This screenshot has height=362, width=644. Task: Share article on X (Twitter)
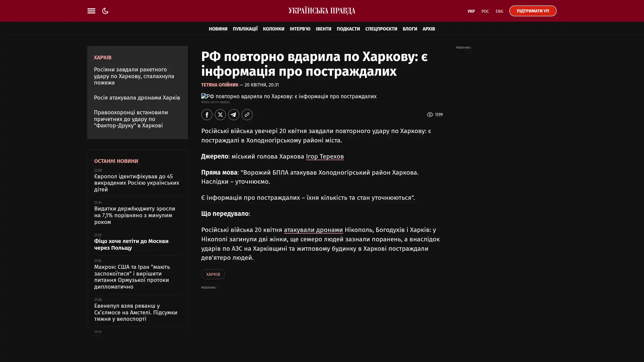point(220,115)
